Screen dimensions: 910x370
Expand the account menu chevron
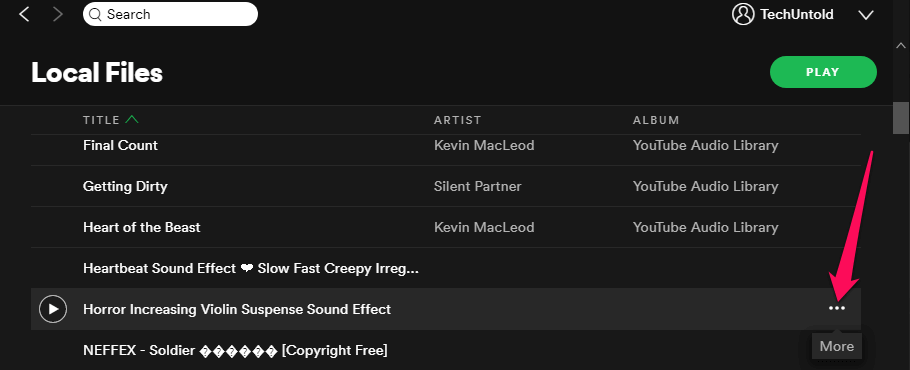click(x=866, y=15)
